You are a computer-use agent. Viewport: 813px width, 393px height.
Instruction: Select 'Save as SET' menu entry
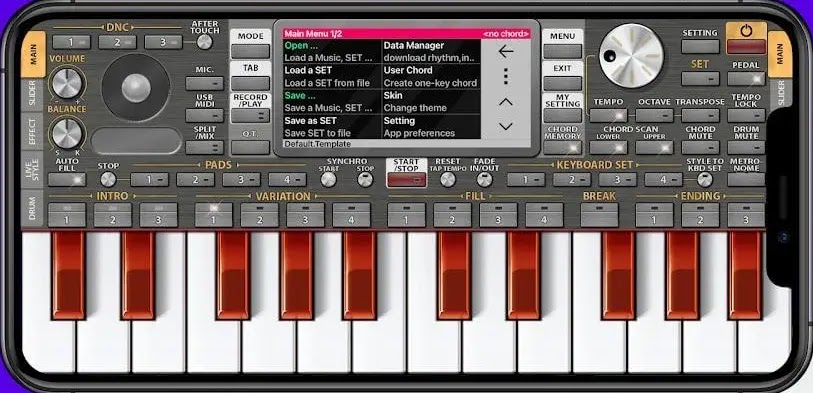click(332, 127)
